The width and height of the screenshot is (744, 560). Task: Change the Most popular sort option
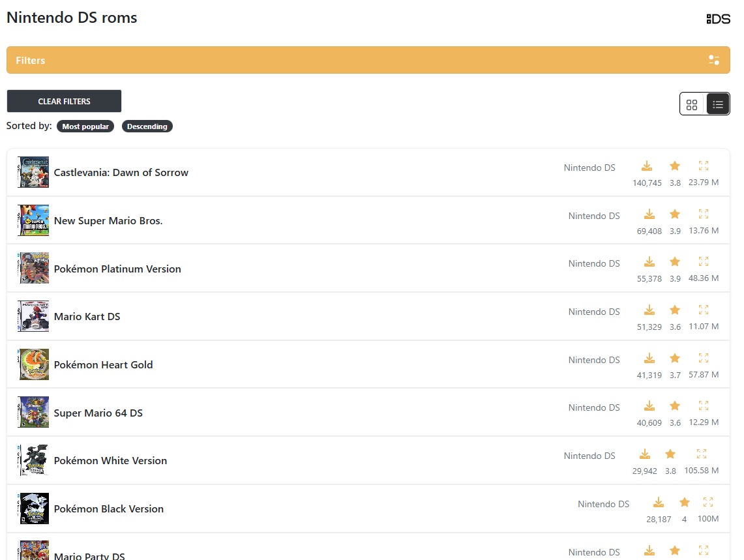(x=85, y=126)
